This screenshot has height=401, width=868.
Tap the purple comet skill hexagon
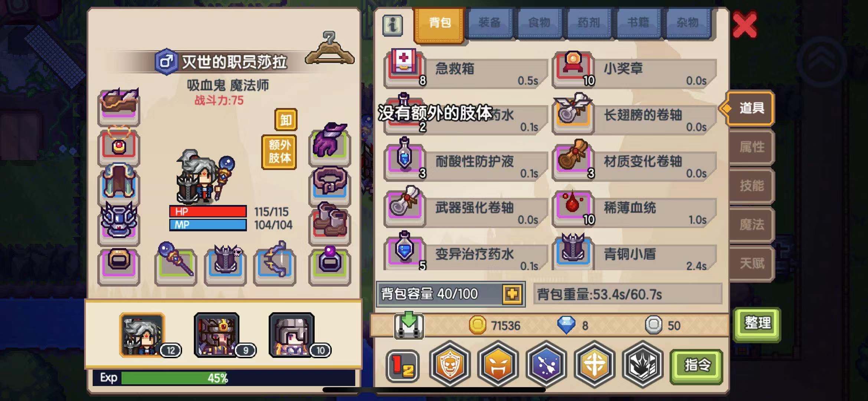pyautogui.click(x=546, y=365)
